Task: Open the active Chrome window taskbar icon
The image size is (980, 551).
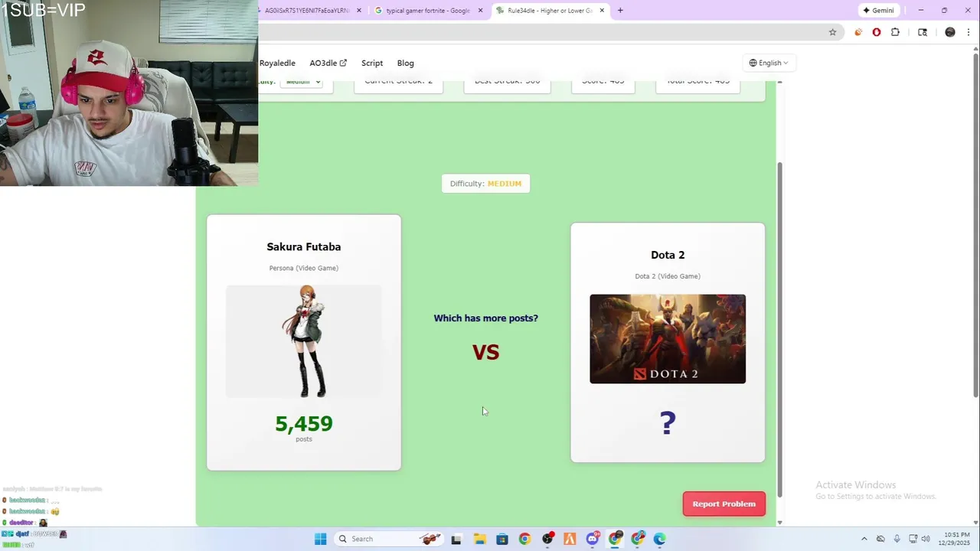Action: tap(615, 539)
